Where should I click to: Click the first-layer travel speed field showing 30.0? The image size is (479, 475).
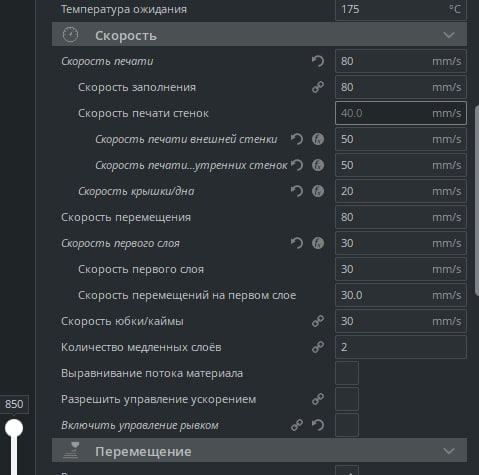tap(401, 295)
